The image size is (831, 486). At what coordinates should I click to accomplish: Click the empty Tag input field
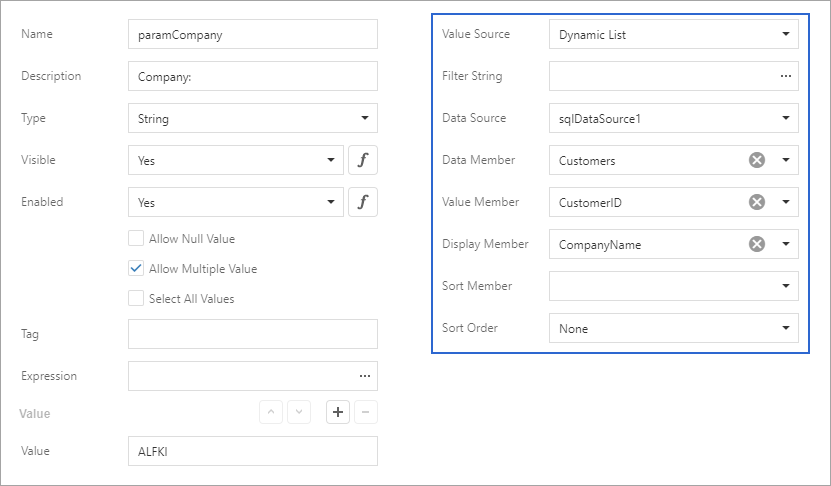(252, 334)
